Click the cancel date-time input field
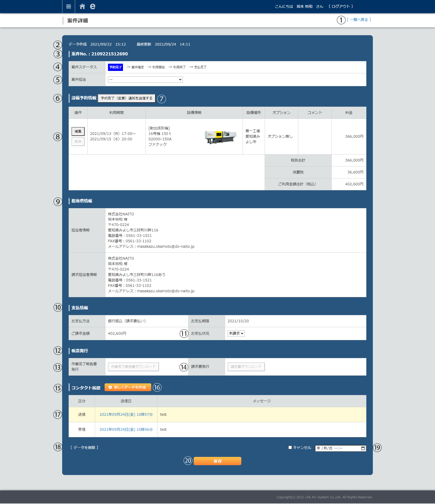Image resolution: width=435 pixels, height=504 pixels. (337, 448)
